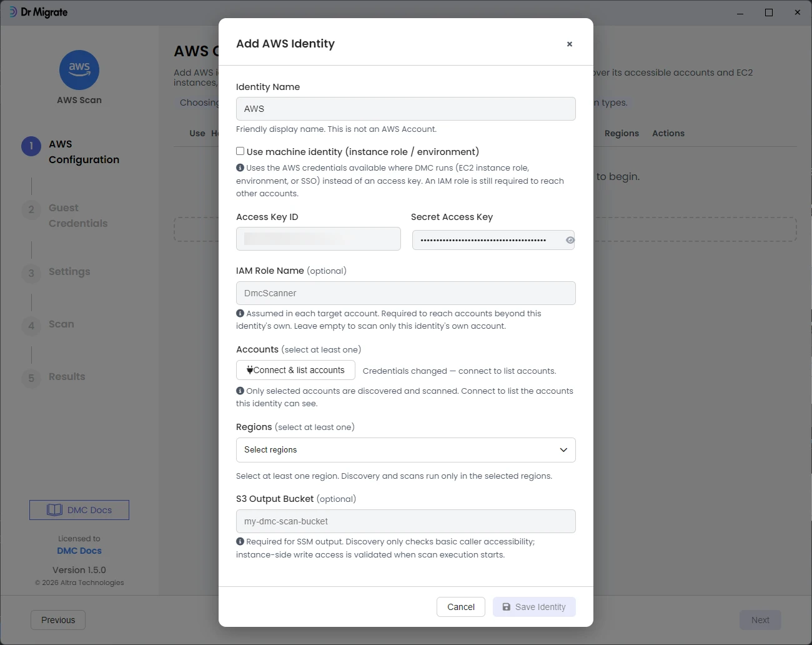Open the DMC Docs licensed-to link
The image size is (812, 645).
click(79, 551)
